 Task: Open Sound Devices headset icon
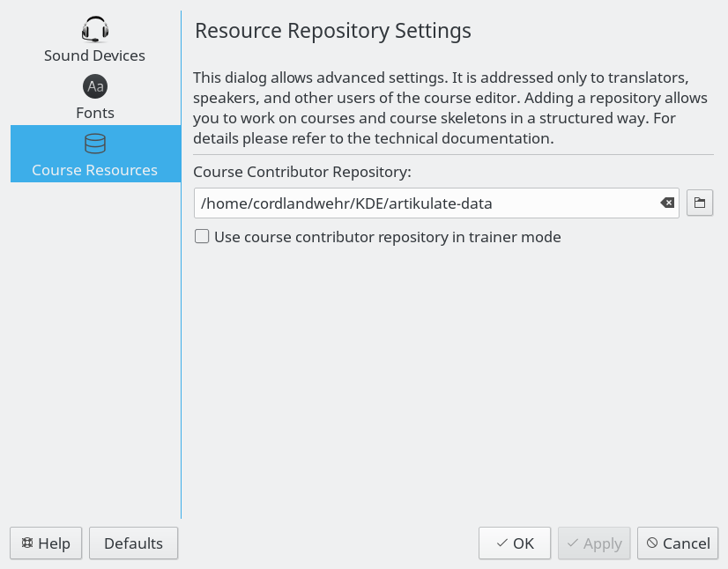[x=95, y=29]
